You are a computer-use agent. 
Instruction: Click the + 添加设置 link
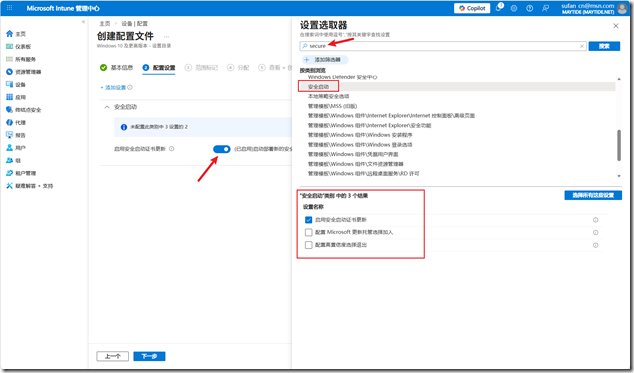(x=113, y=87)
